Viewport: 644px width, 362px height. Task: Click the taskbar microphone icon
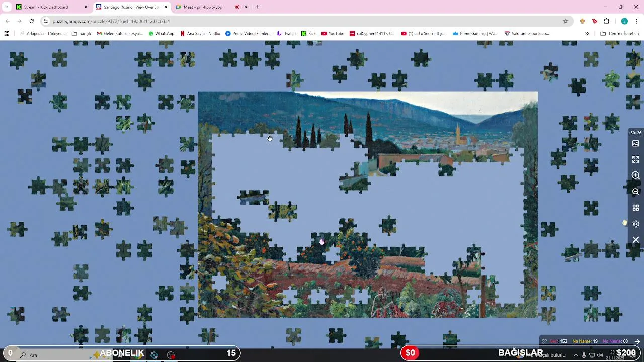point(584,355)
